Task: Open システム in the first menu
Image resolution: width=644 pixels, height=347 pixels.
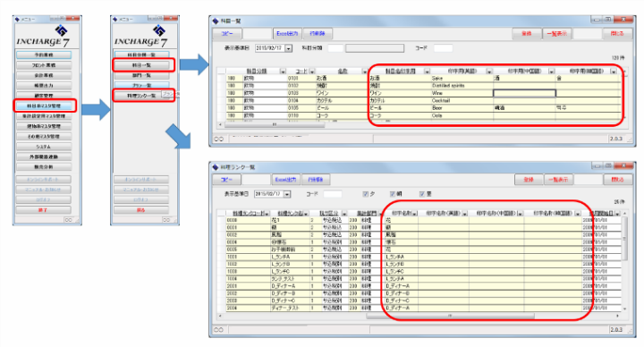Action: click(x=44, y=147)
